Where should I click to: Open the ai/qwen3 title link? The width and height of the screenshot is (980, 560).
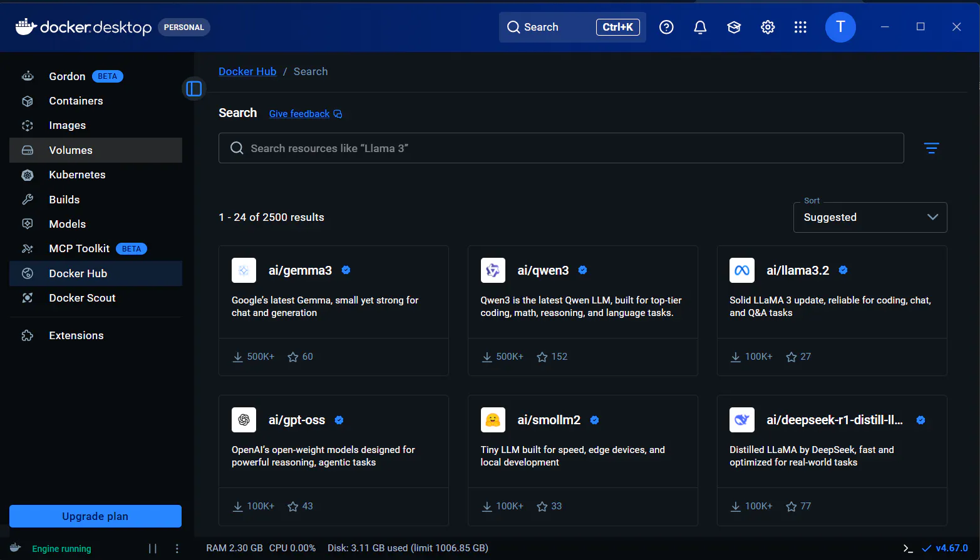pyautogui.click(x=543, y=270)
